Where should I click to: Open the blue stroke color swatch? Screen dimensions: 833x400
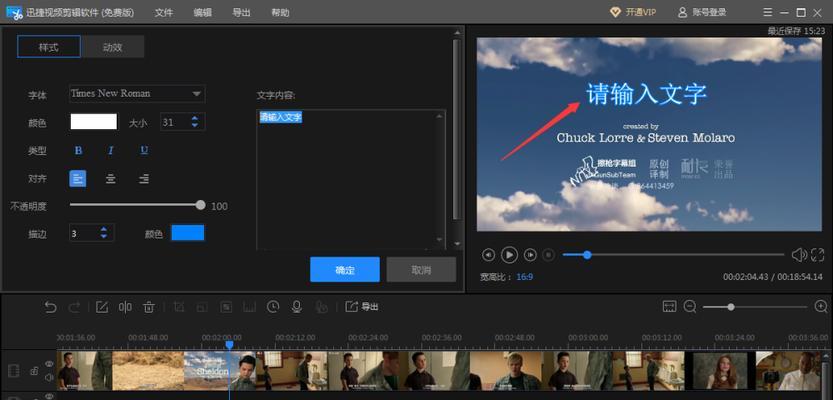tap(188, 233)
